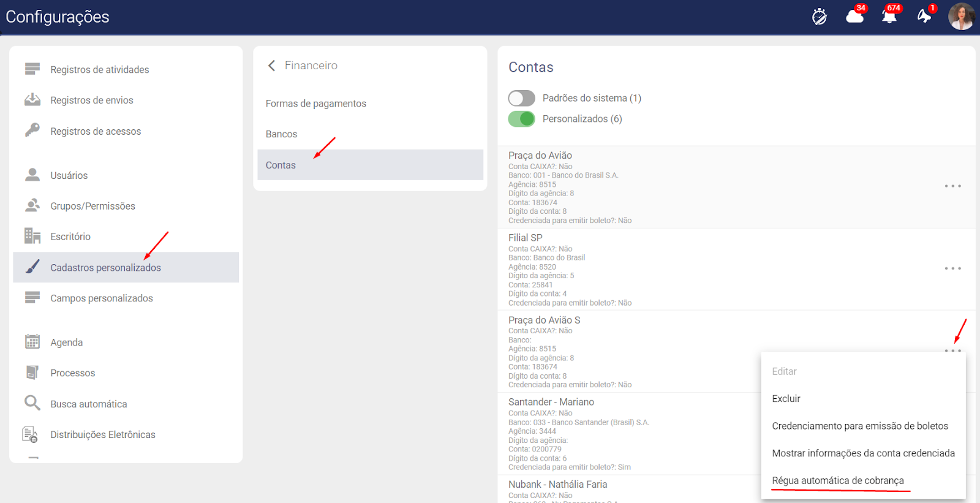
Task: Click the megaphone announcements icon
Action: click(x=924, y=17)
